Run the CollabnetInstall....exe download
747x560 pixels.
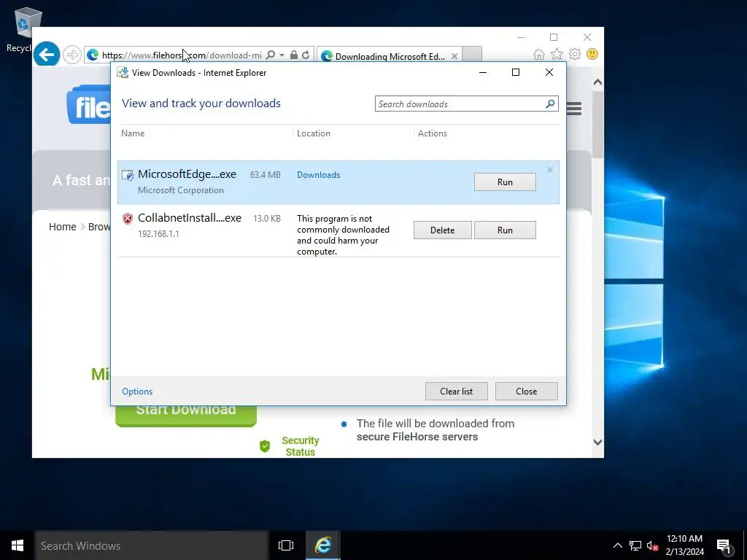505,230
